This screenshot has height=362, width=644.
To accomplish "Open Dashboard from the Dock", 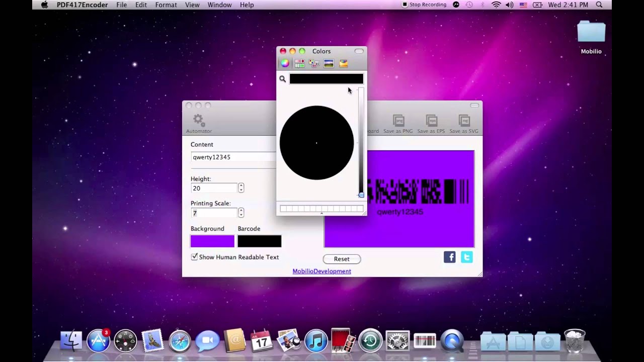I will pos(125,341).
